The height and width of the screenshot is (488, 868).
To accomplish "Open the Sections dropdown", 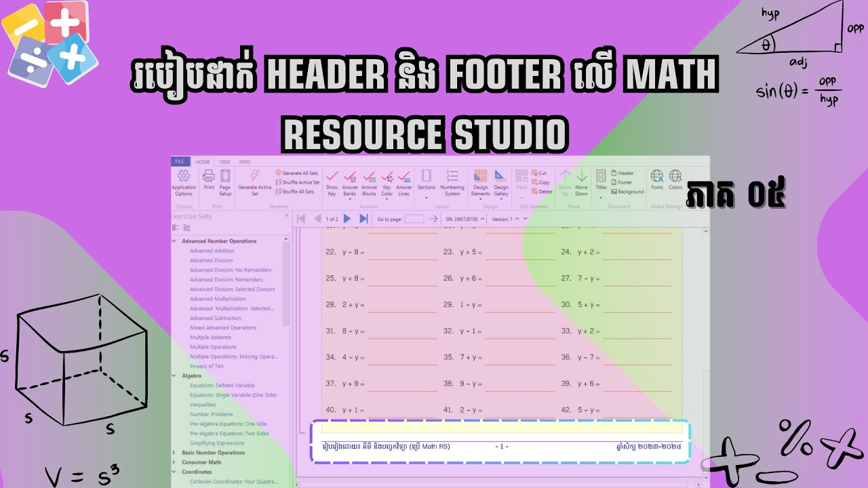I will pos(427,183).
